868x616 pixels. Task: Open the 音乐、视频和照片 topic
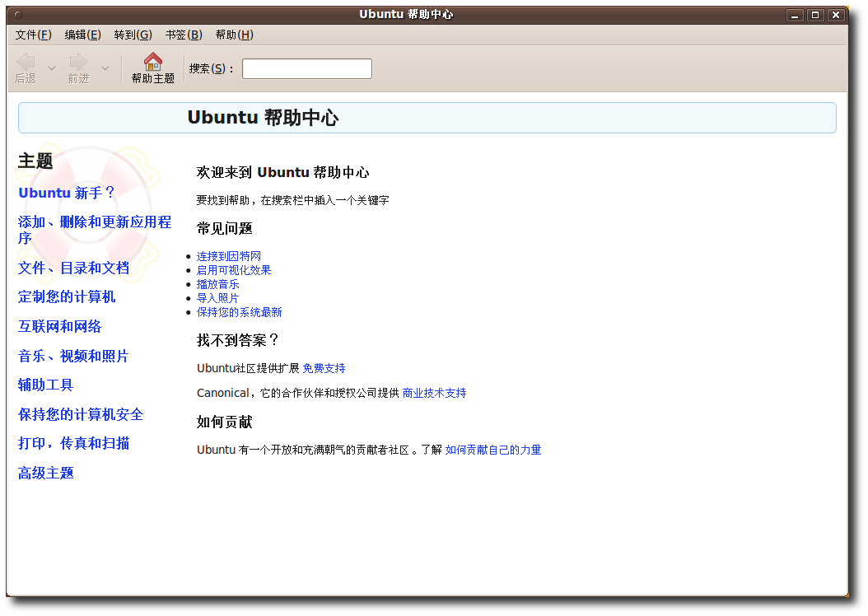(x=73, y=356)
